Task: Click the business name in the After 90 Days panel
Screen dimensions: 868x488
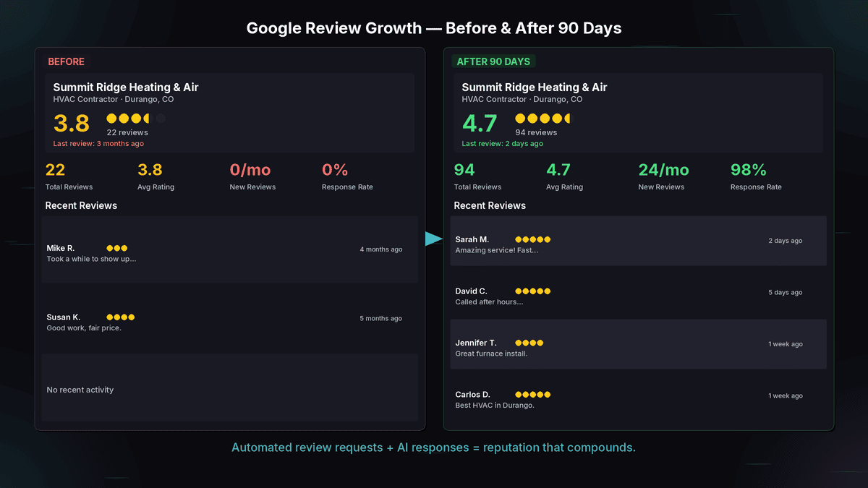Action: [x=535, y=87]
